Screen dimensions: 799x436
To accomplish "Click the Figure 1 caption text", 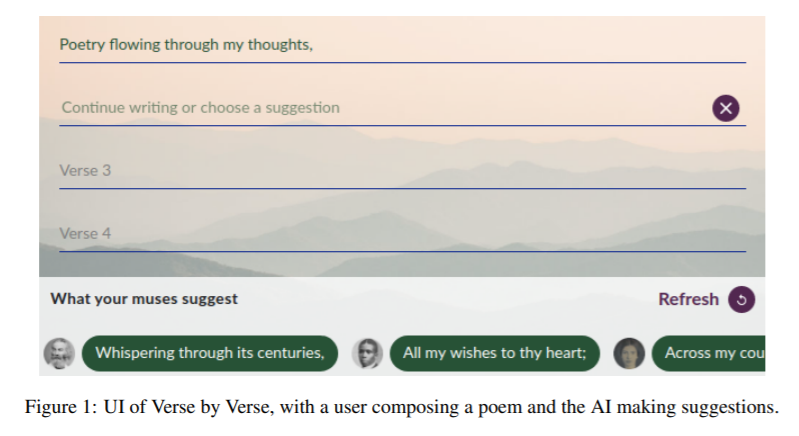I will (x=402, y=407).
